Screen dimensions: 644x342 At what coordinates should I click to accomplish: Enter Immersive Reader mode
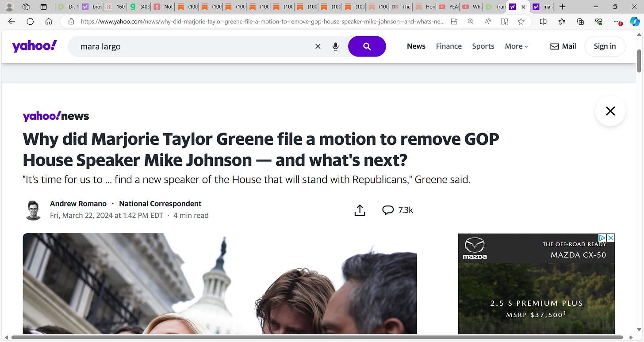[x=504, y=21]
